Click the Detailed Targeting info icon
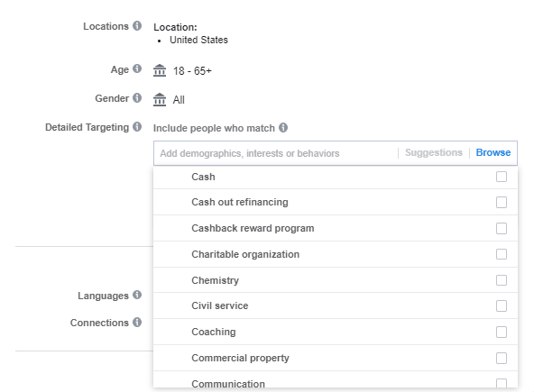Screen dimensions: 534x392 (x=137, y=127)
